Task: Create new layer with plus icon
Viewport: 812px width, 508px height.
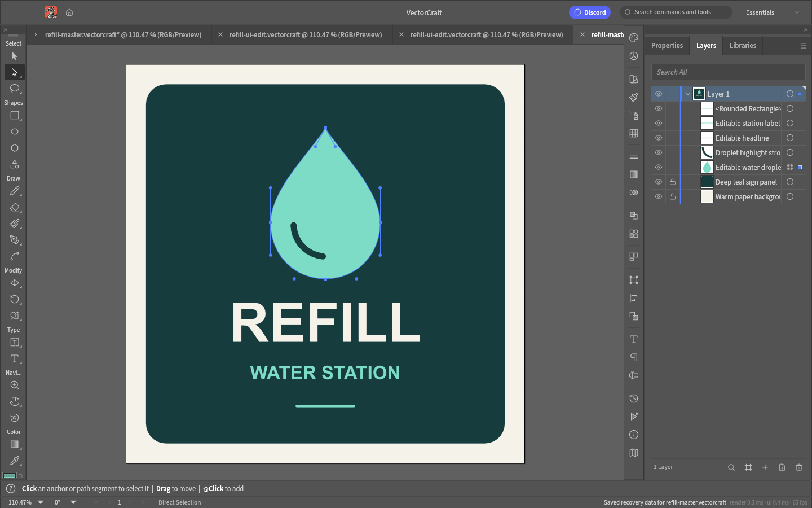Action: click(765, 467)
